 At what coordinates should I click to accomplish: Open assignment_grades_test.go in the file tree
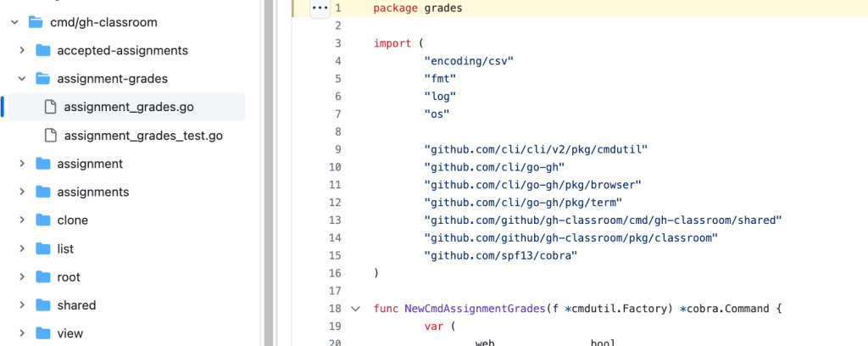143,135
